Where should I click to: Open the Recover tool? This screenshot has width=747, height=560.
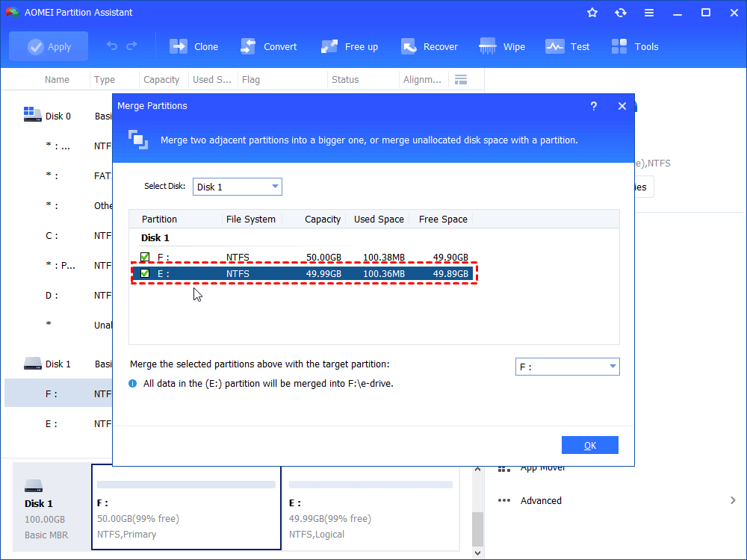[429, 46]
